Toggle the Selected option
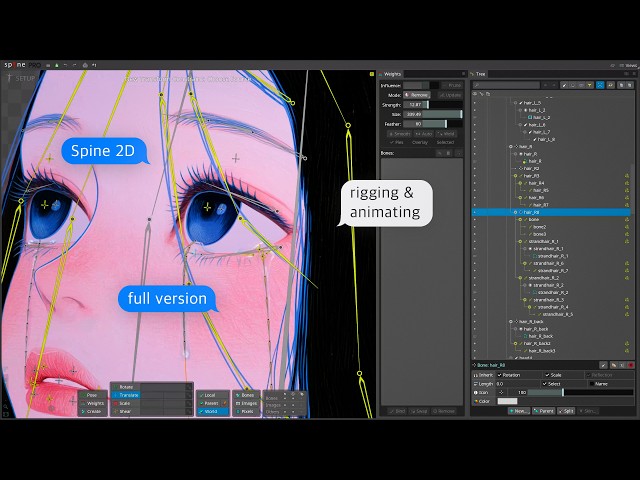The image size is (640, 480). [x=445, y=142]
